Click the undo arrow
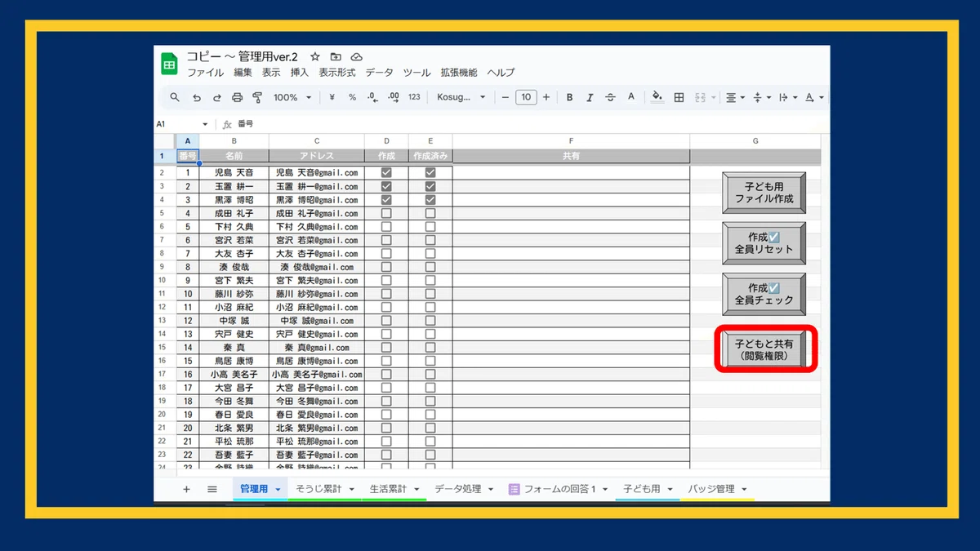Screen dimensions: 980x551 point(196,97)
